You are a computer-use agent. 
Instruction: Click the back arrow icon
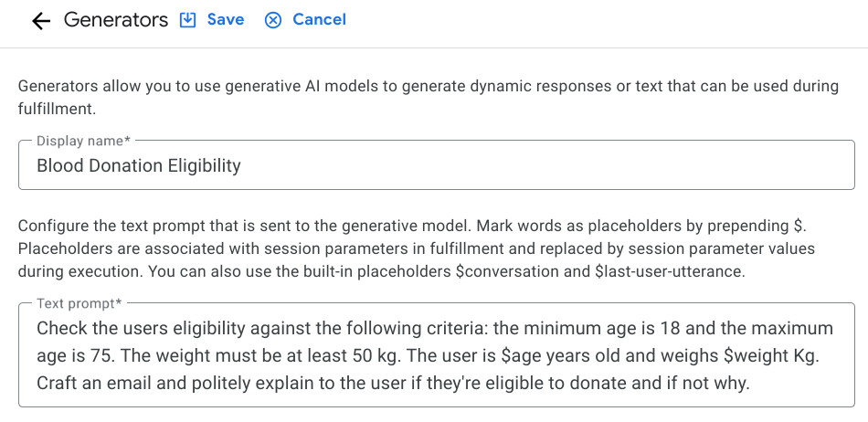point(40,21)
